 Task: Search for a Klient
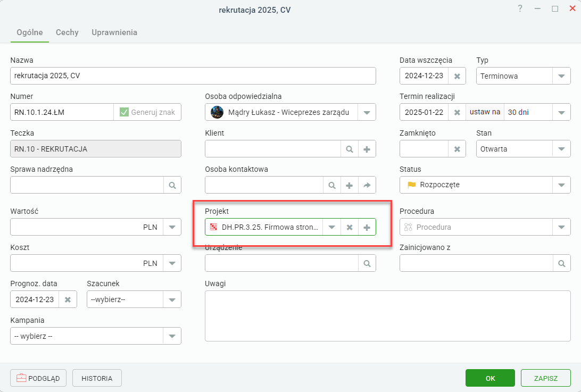349,149
